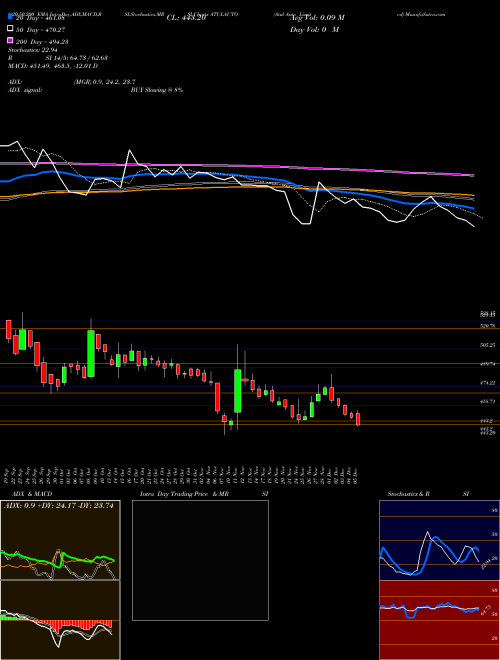This screenshot has height=660, width=500.
Task: Click the MACD values line
Action: (x=53, y=66)
